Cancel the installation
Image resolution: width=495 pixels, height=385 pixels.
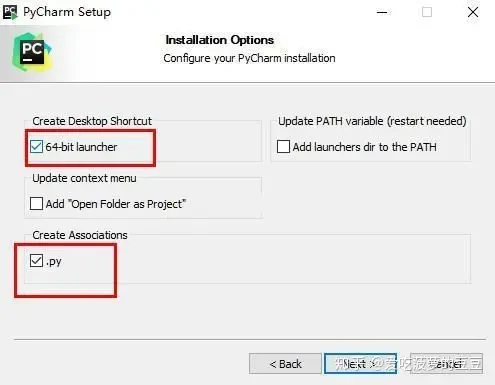pos(447,364)
